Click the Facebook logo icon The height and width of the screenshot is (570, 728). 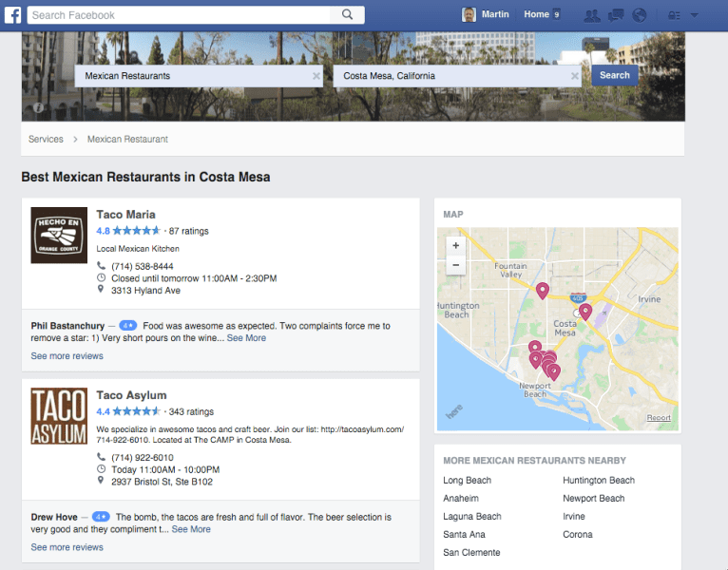pos(13,15)
